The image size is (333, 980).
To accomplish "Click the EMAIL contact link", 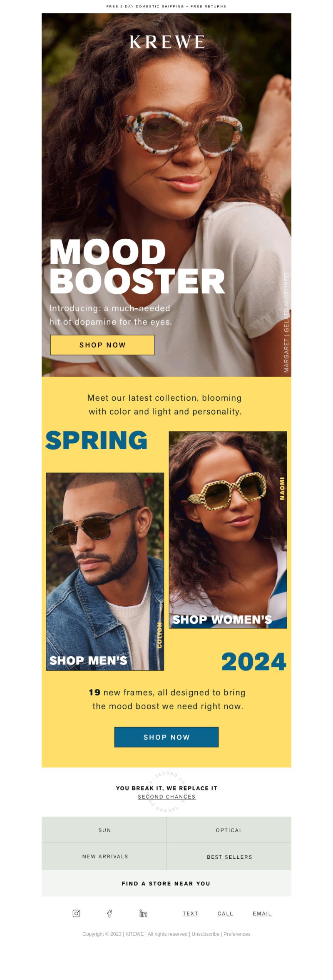I will (x=262, y=913).
